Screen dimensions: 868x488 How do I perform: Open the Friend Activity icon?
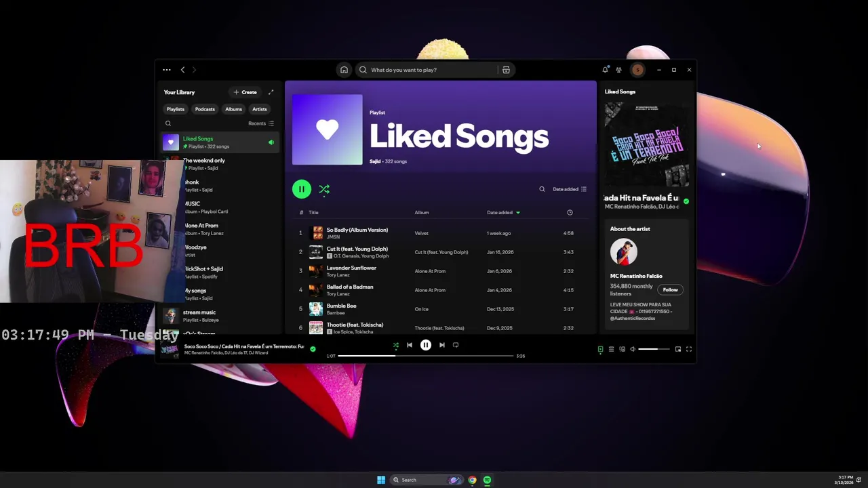point(618,70)
